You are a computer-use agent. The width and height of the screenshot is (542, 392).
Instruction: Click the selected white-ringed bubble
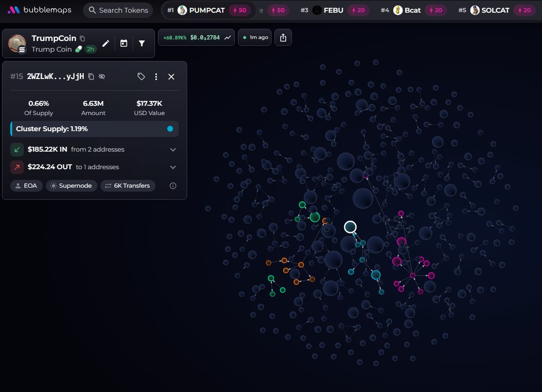[x=350, y=227]
